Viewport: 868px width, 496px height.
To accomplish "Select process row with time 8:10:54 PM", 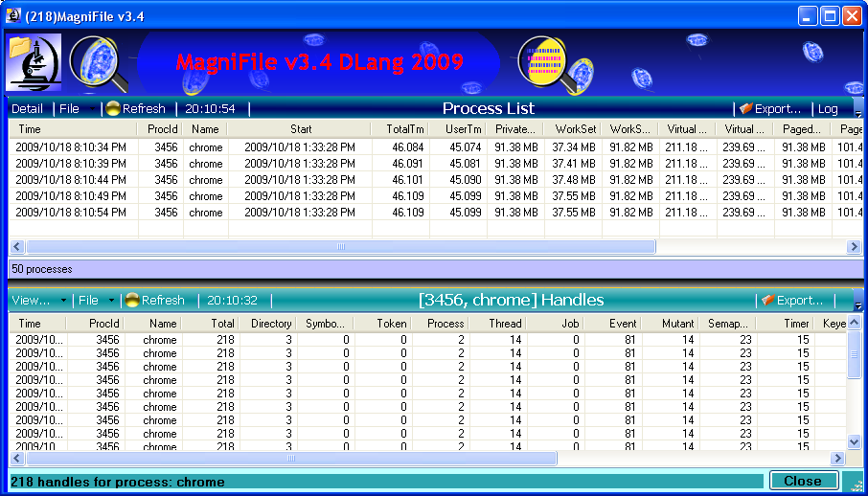I will click(x=436, y=213).
